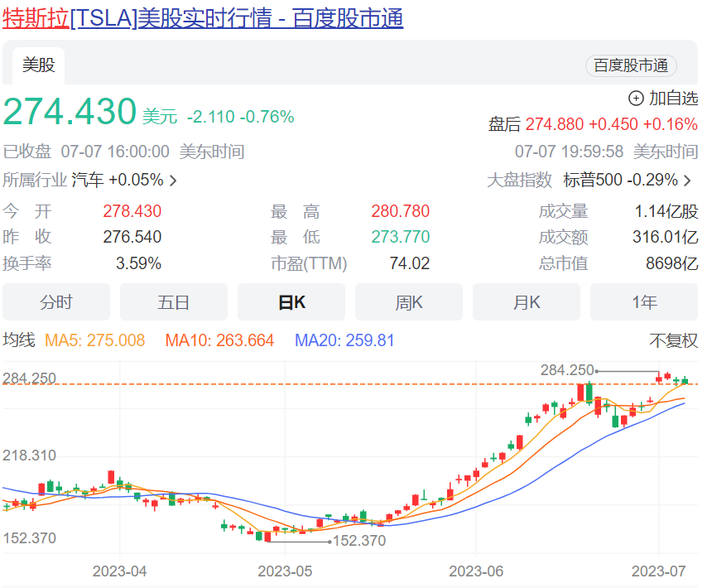Screen dimensions: 712x588
Task: Open the 不复权 adjustment dropdown
Action: (x=673, y=340)
